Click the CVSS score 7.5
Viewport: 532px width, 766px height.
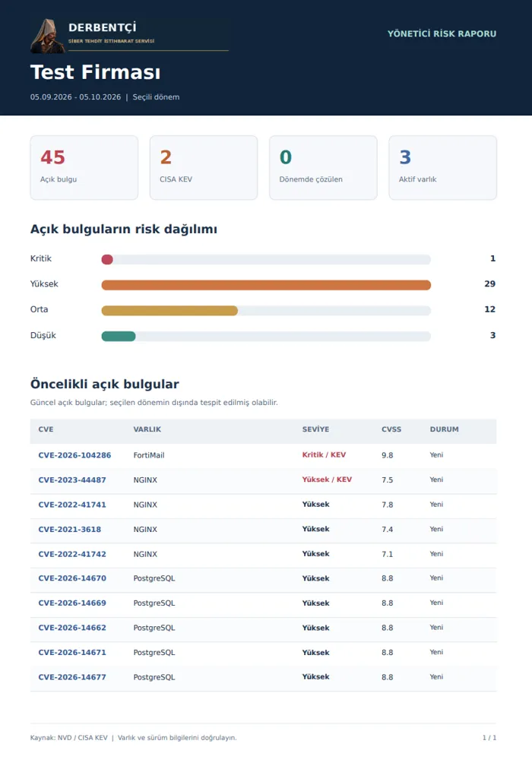coord(388,480)
